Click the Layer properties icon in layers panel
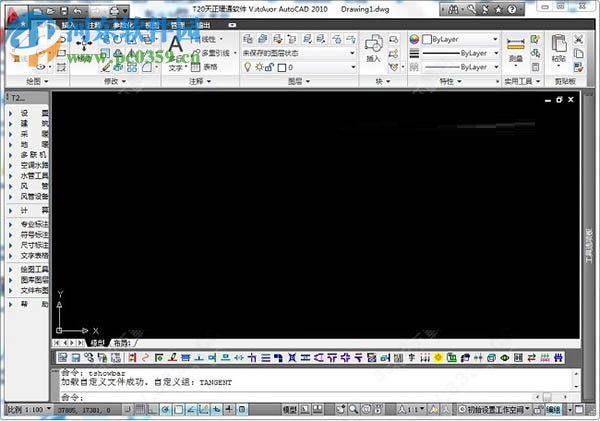 click(248, 39)
